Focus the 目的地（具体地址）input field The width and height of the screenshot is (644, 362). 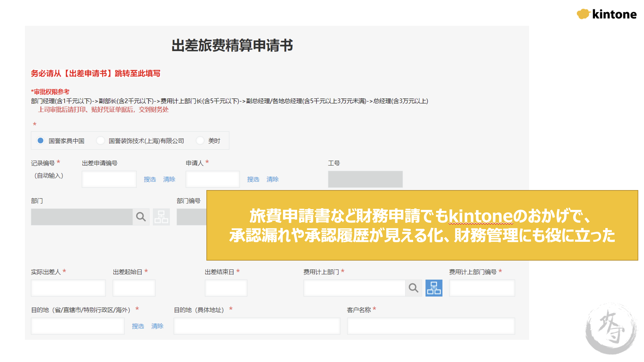click(257, 326)
